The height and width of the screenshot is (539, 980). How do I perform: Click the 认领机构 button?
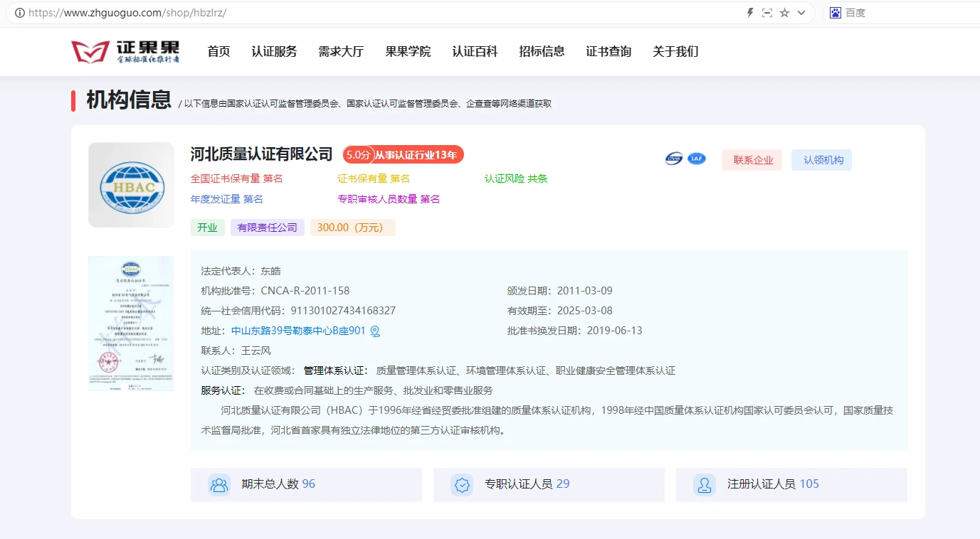coord(822,160)
